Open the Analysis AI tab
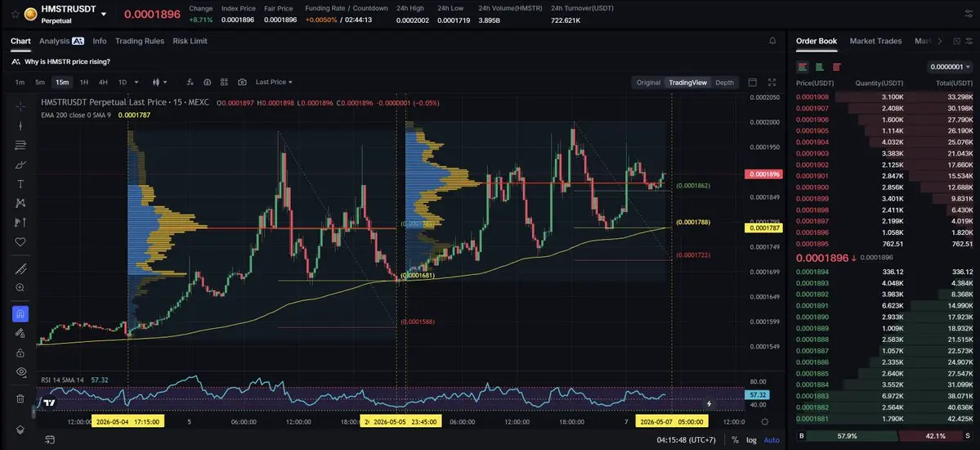980x450 pixels. point(61,41)
